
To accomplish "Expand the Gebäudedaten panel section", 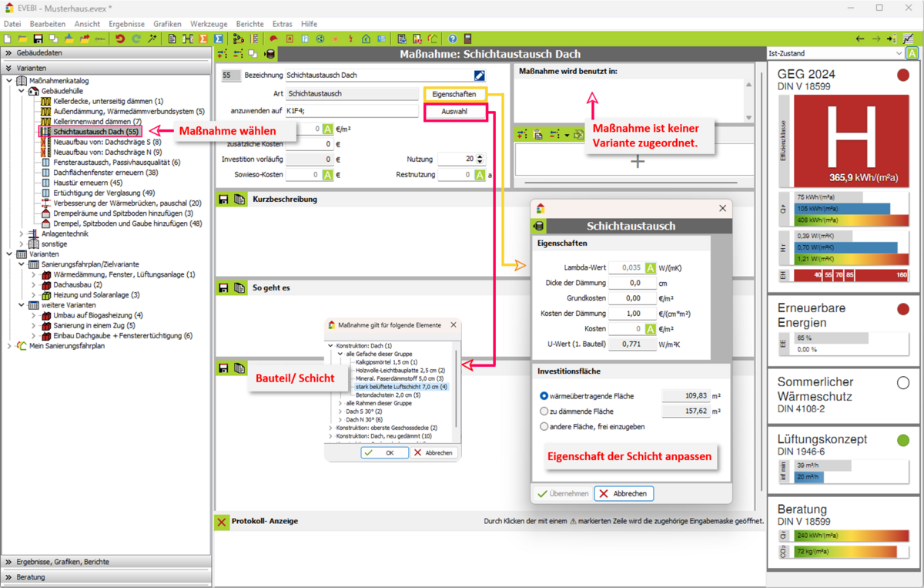I will 9,53.
